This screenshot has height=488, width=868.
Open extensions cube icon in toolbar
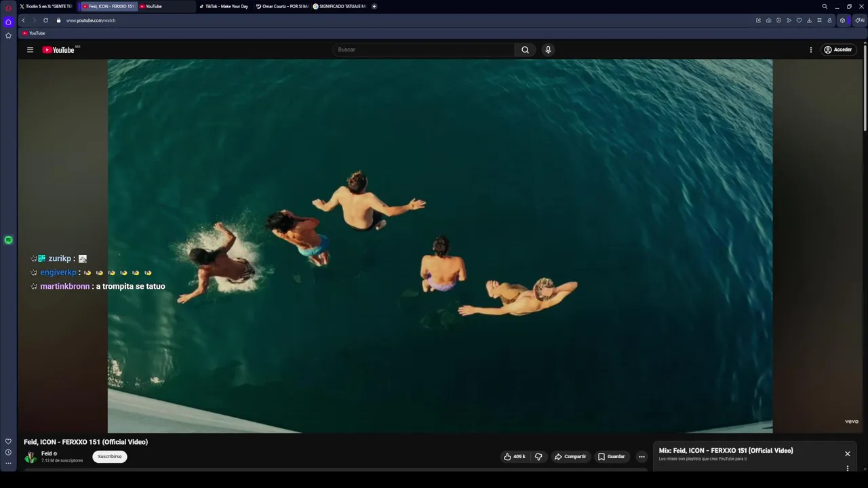click(x=842, y=20)
